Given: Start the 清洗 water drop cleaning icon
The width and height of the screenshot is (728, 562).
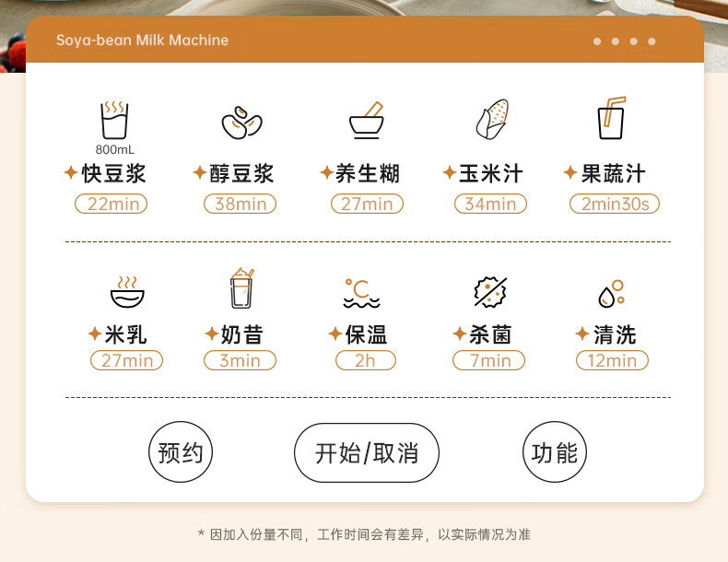Looking at the screenshot, I should (x=612, y=294).
